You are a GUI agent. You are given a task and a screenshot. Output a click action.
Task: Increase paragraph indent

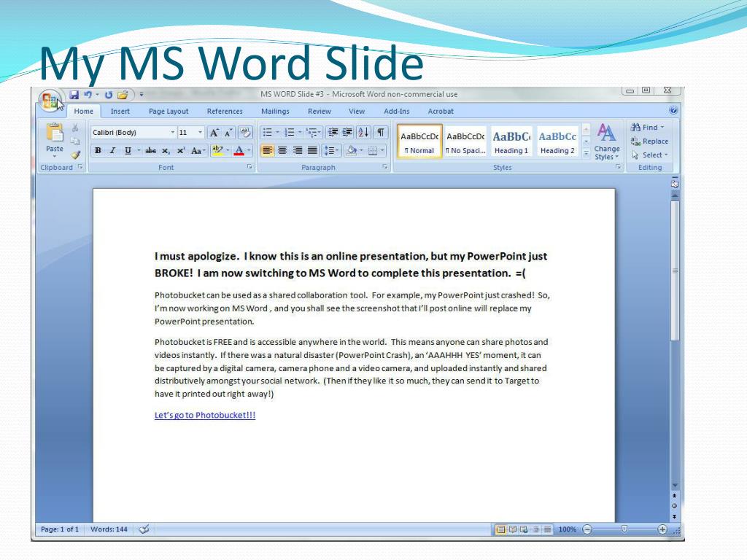pyautogui.click(x=347, y=133)
